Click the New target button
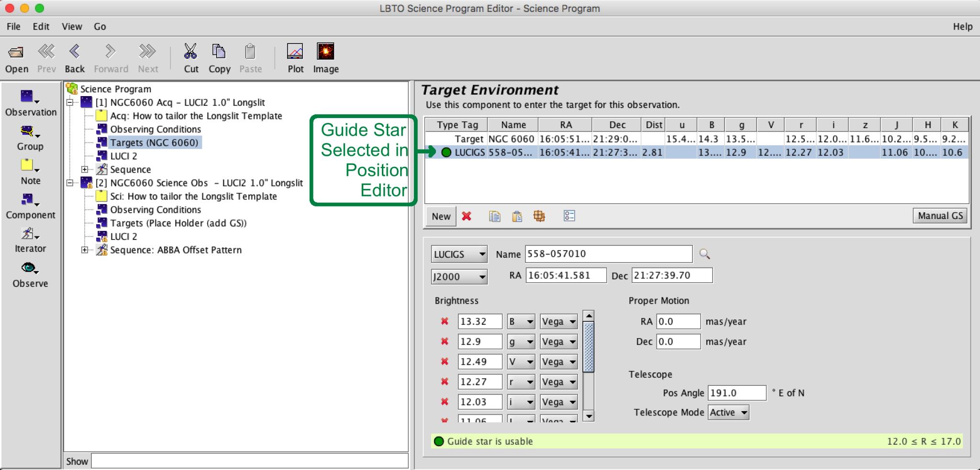The width and height of the screenshot is (980, 470). pyautogui.click(x=441, y=216)
